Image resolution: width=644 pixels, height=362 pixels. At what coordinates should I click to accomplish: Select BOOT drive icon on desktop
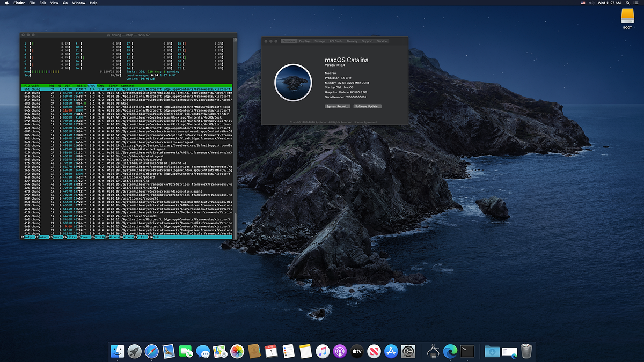pyautogui.click(x=627, y=18)
